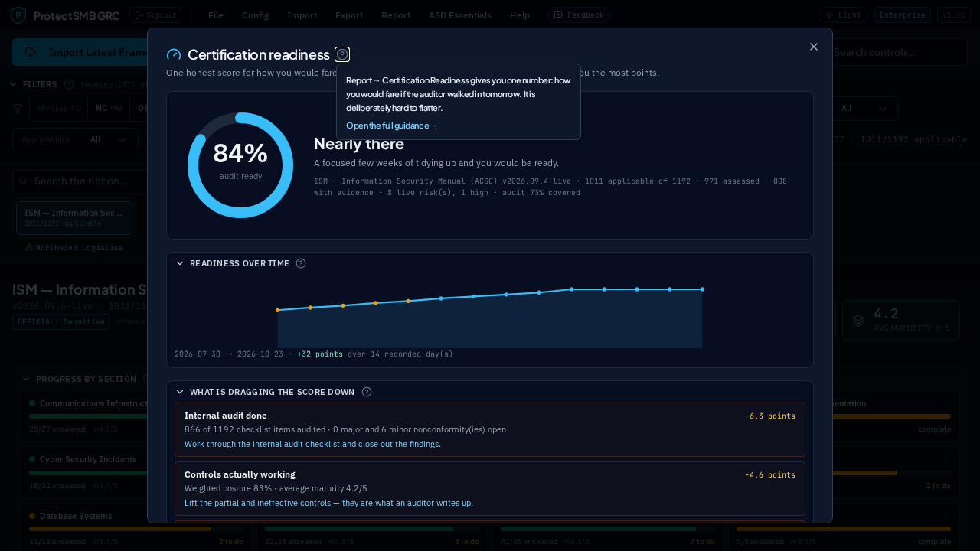This screenshot has height=551, width=980.
Task: Close the Certification readiness dialog
Action: coord(814,47)
